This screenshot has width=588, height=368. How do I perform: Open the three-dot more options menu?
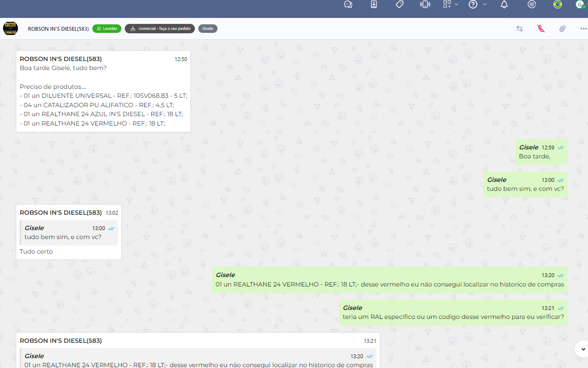[x=583, y=29]
